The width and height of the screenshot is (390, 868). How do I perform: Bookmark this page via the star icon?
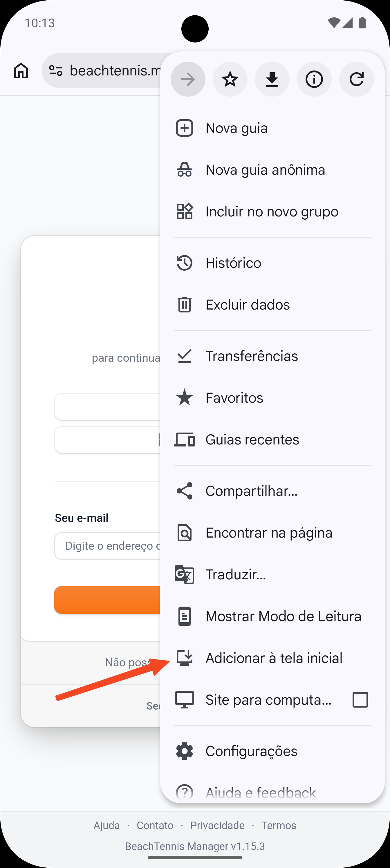pos(230,79)
